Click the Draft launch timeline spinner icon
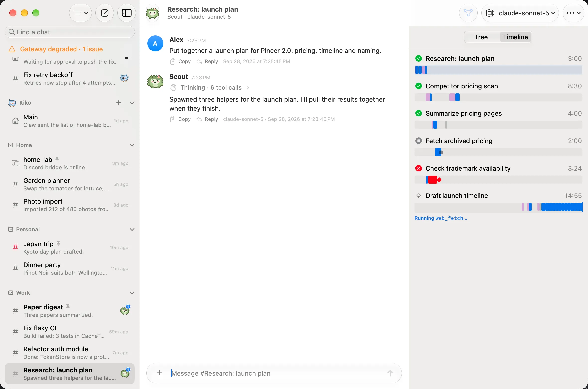The image size is (588, 389). pos(419,196)
